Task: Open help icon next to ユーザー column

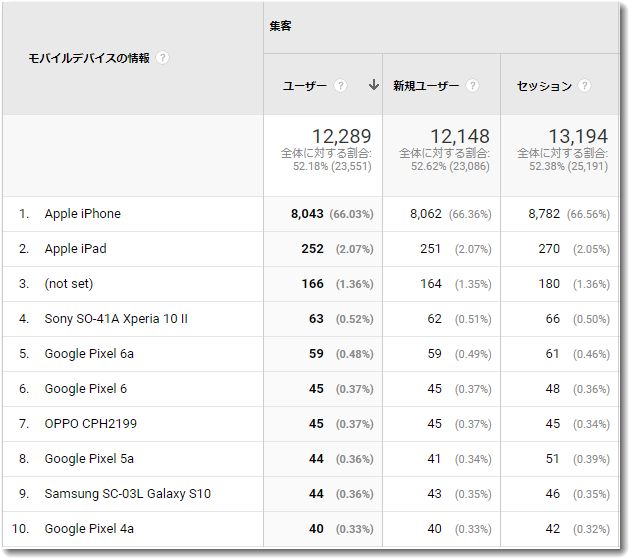Action: coord(340,86)
